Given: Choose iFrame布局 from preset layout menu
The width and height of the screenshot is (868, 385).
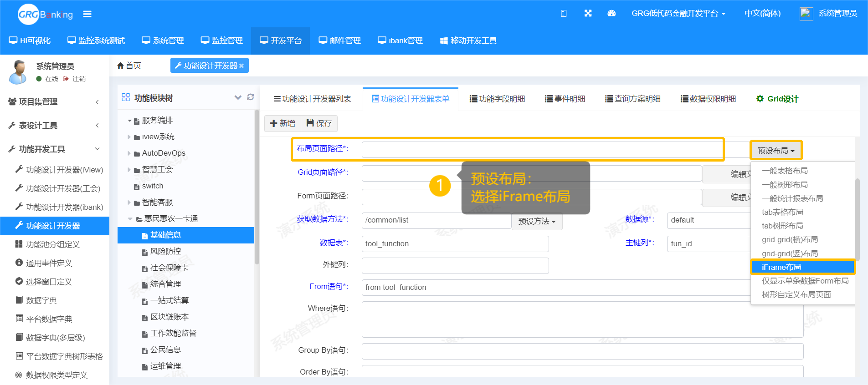Looking at the screenshot, I should click(802, 267).
